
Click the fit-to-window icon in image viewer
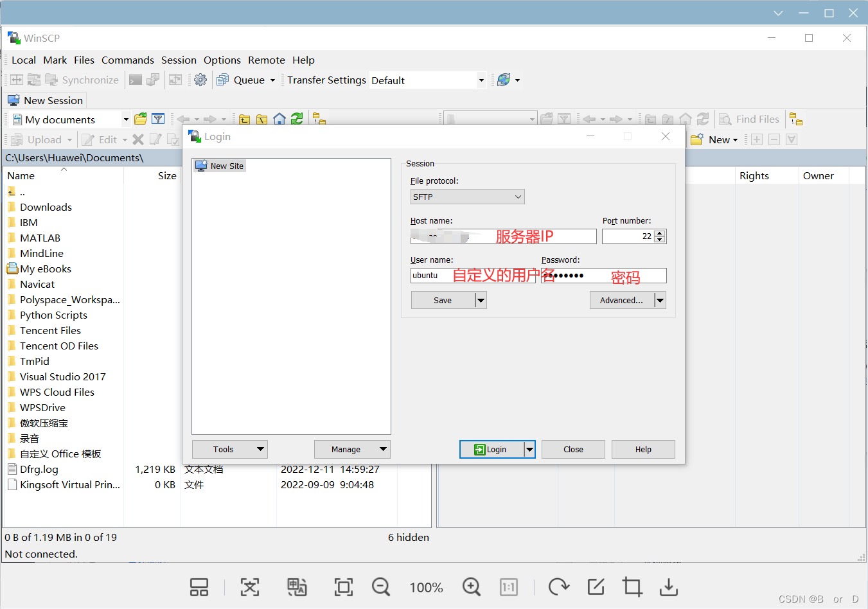pyautogui.click(x=344, y=587)
